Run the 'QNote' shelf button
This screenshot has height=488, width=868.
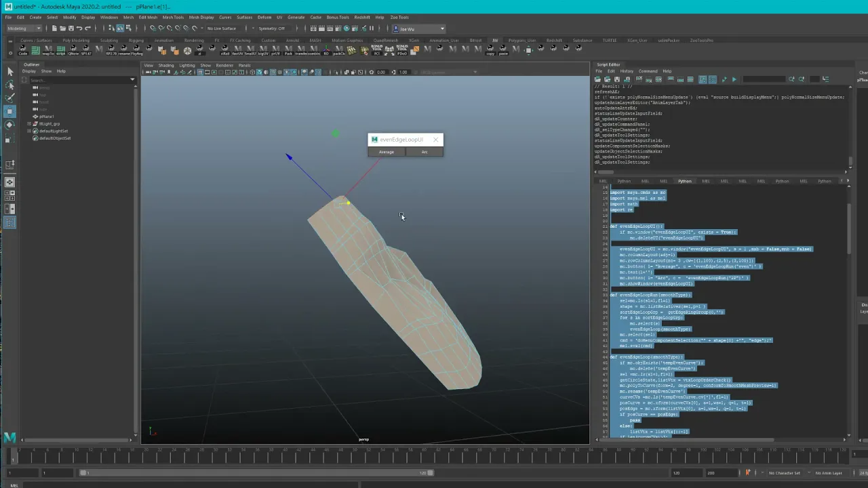pyautogui.click(x=73, y=49)
